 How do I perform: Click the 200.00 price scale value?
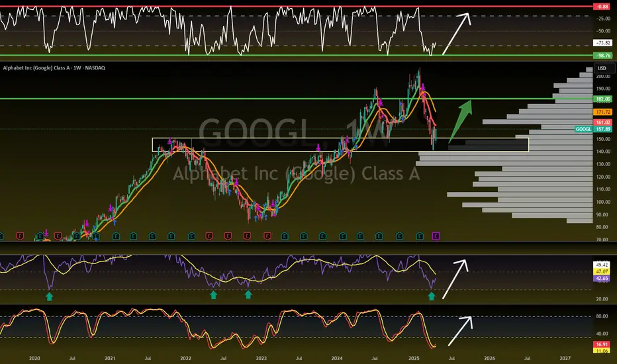(603, 76)
